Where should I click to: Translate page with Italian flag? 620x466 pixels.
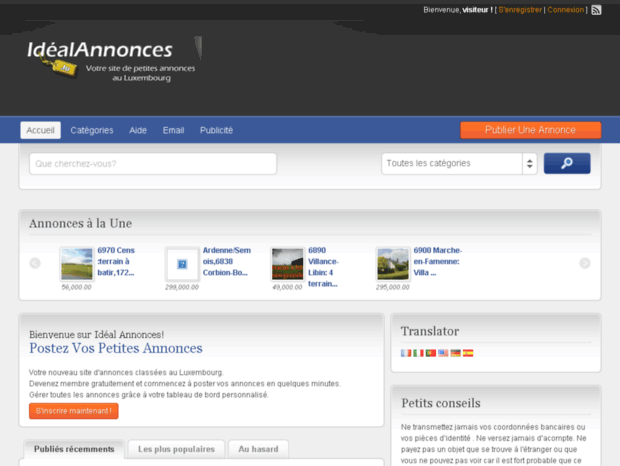418,353
